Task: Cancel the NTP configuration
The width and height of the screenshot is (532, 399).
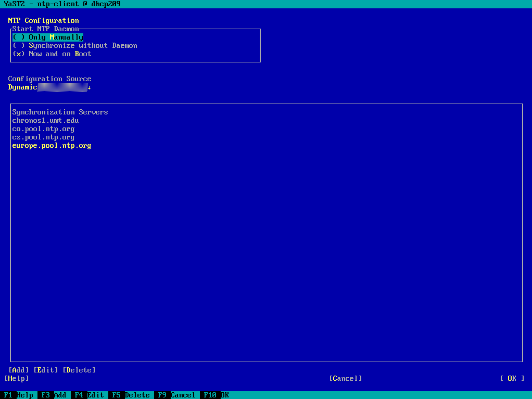Action: pyautogui.click(x=346, y=378)
